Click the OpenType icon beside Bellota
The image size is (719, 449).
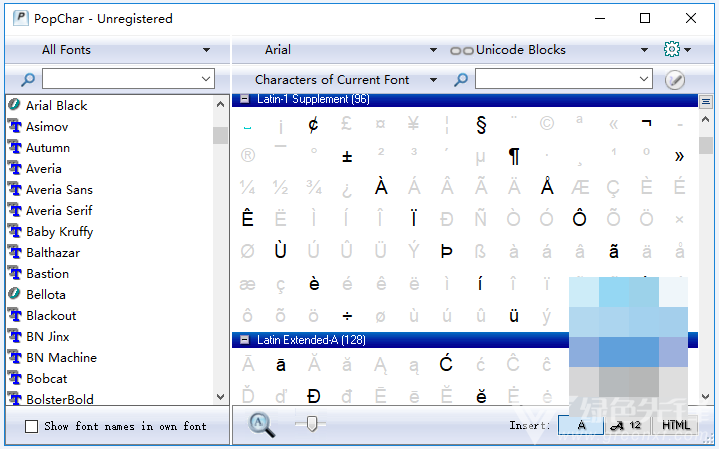coord(15,294)
